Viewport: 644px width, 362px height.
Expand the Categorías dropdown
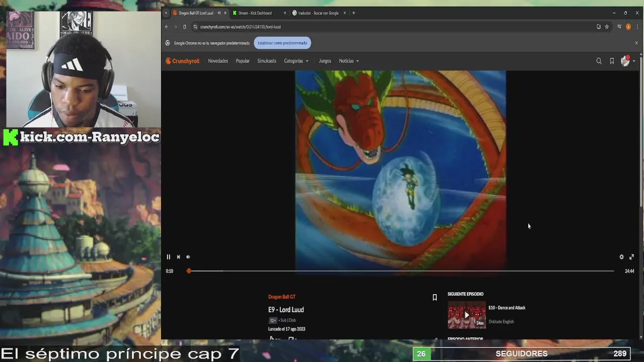[x=296, y=61]
